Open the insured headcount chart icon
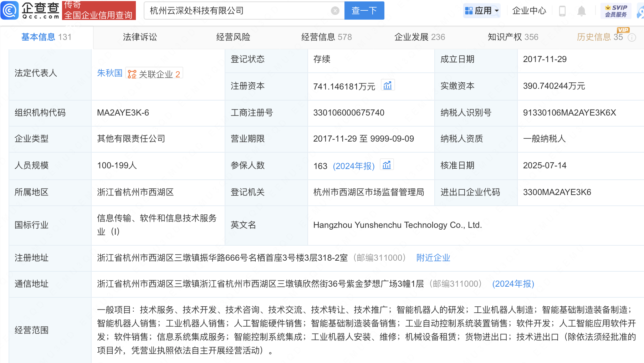 click(x=387, y=165)
